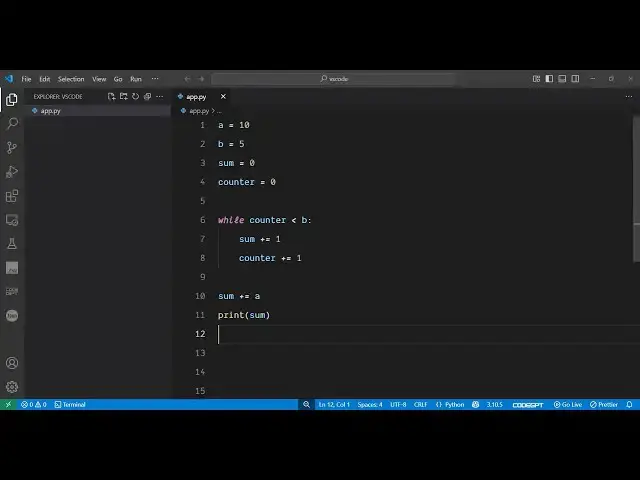Click app.py in the breadcrumb
The image size is (640, 480).
199,111
